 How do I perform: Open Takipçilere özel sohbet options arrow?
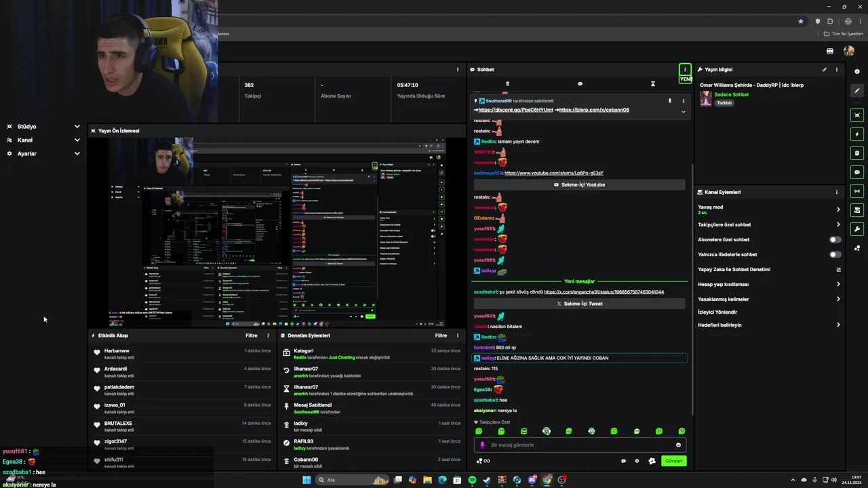(838, 224)
